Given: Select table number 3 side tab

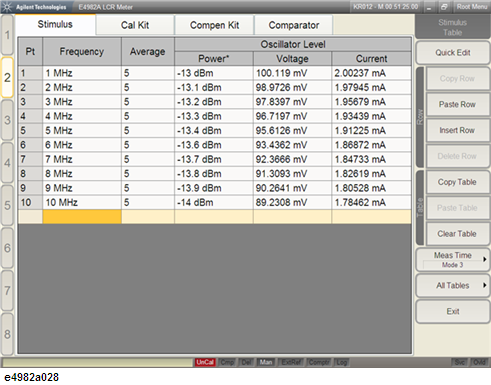Looking at the screenshot, I should (x=7, y=120).
